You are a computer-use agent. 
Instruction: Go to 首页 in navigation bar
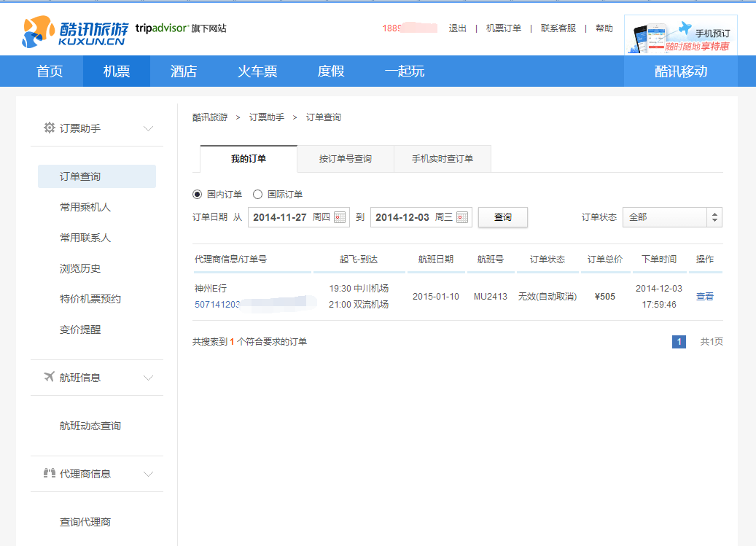[50, 71]
